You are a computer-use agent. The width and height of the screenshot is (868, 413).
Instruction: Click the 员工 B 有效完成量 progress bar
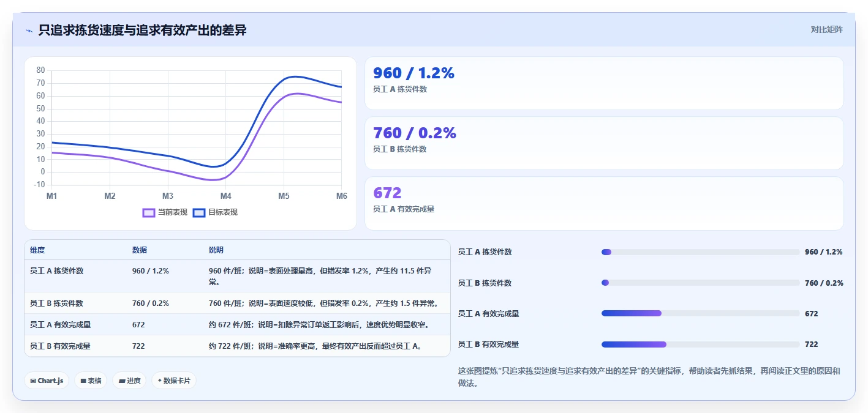[701, 344]
